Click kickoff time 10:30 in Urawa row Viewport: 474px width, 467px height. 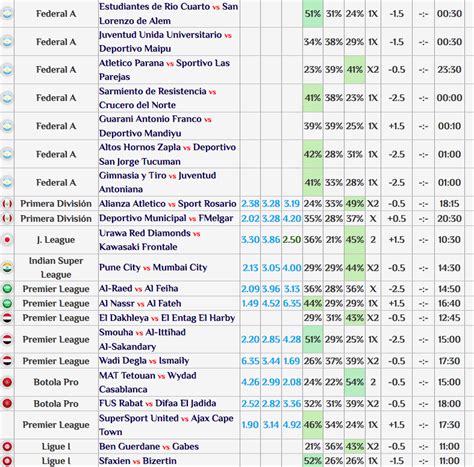(449, 240)
